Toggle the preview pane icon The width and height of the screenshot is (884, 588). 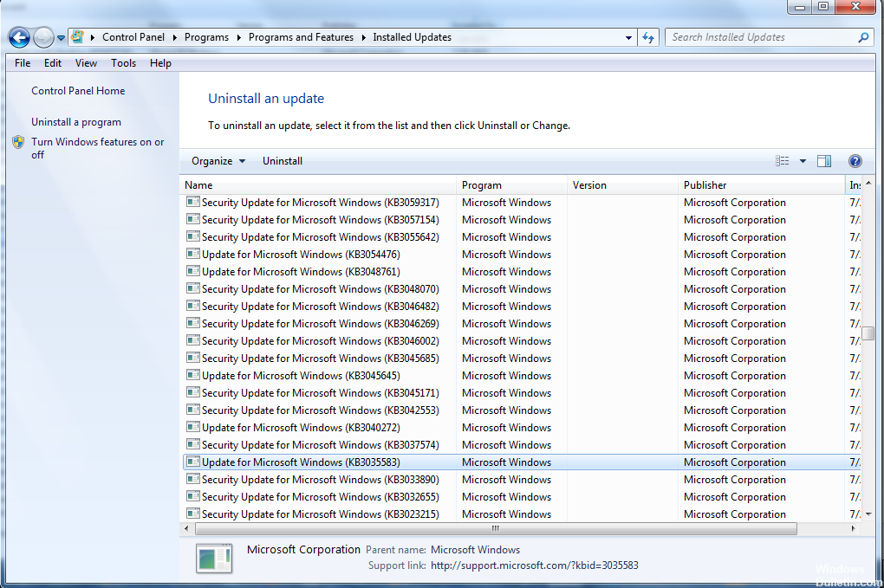coord(824,161)
